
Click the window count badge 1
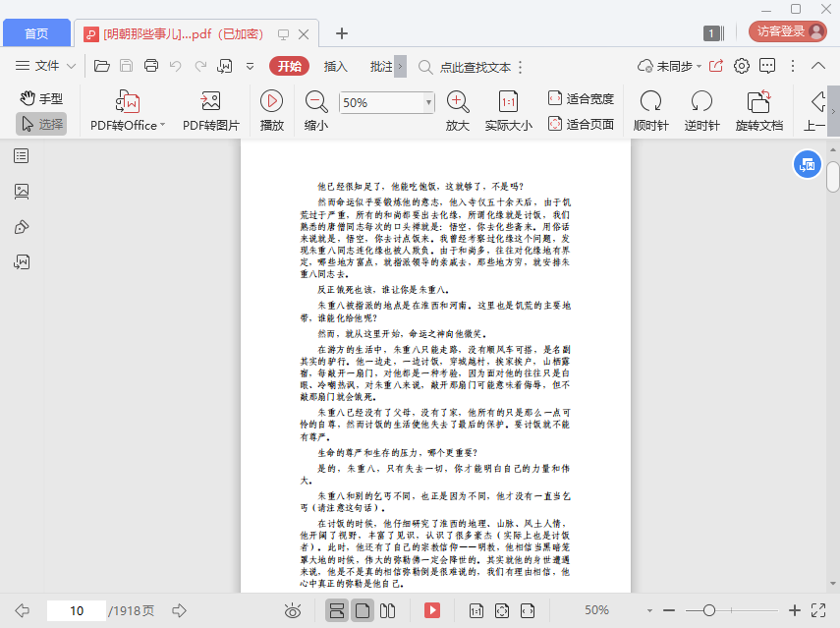coord(713,33)
